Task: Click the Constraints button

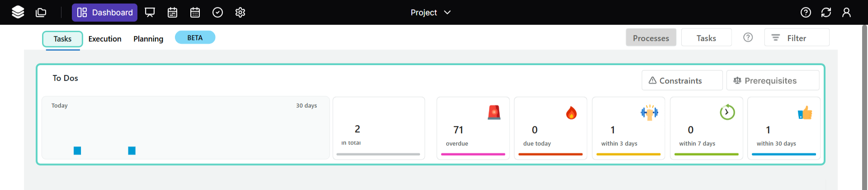Action: click(x=682, y=81)
